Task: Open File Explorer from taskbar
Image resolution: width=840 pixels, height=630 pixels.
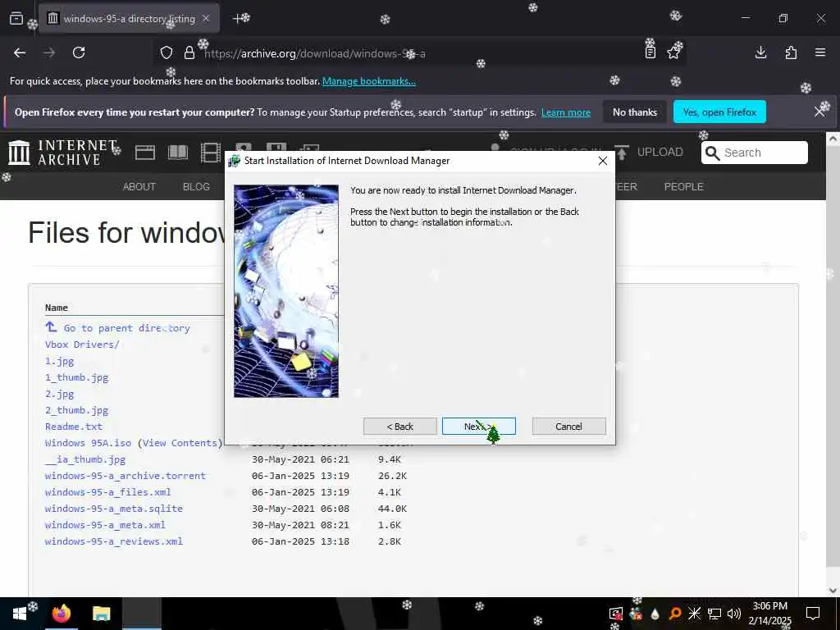Action: (x=101, y=614)
